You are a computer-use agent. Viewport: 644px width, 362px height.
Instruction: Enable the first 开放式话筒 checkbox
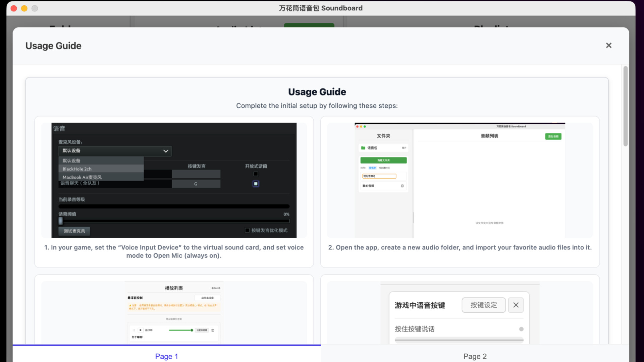256,174
